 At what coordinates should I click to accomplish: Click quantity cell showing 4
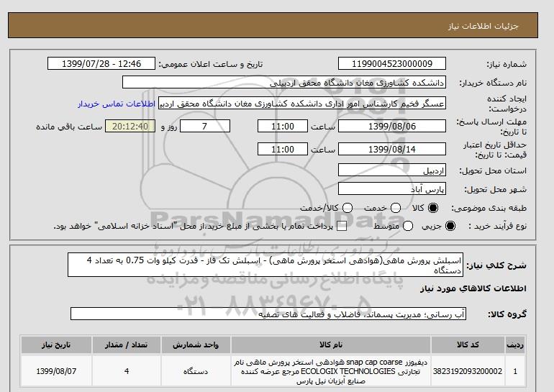126,371
